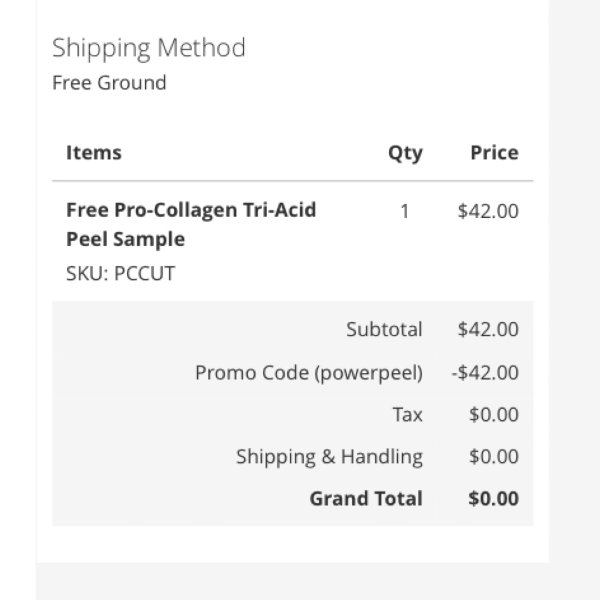The image size is (600, 600).
Task: Click the item quantity value 1
Action: pos(405,211)
